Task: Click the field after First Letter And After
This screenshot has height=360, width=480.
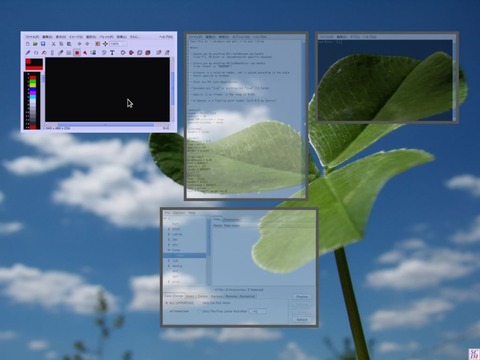Action: tap(258, 311)
